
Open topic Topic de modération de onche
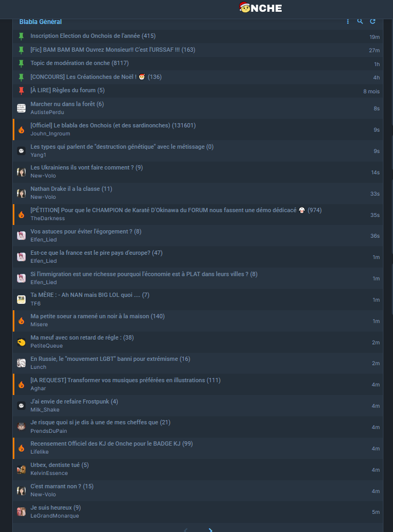click(x=79, y=63)
